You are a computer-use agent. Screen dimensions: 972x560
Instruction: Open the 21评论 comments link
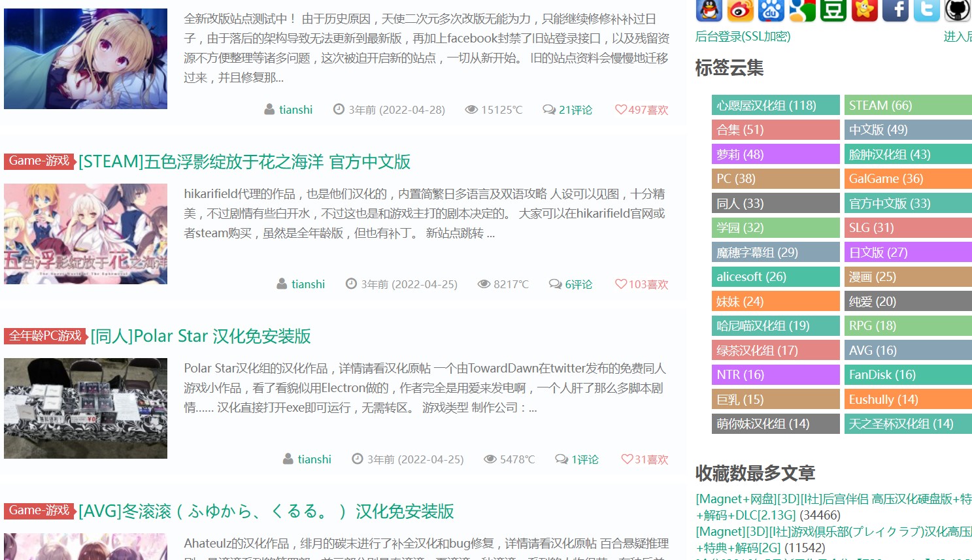[575, 110]
